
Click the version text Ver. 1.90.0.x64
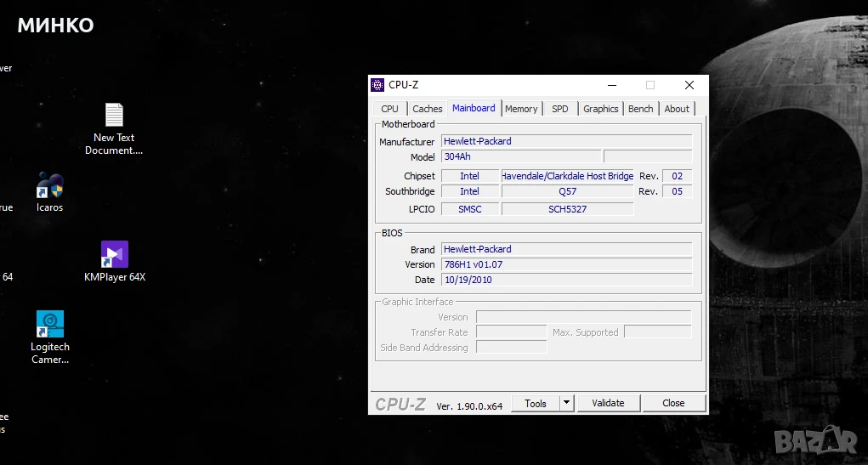pos(469,406)
